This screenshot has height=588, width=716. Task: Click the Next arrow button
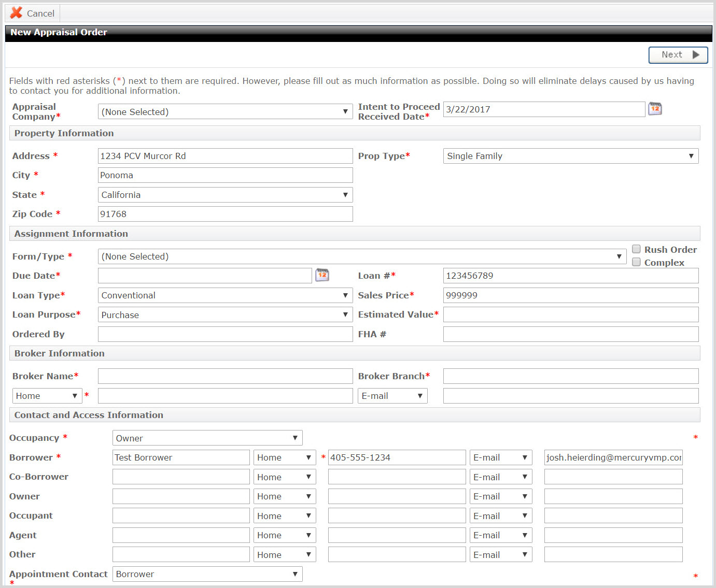[678, 55]
